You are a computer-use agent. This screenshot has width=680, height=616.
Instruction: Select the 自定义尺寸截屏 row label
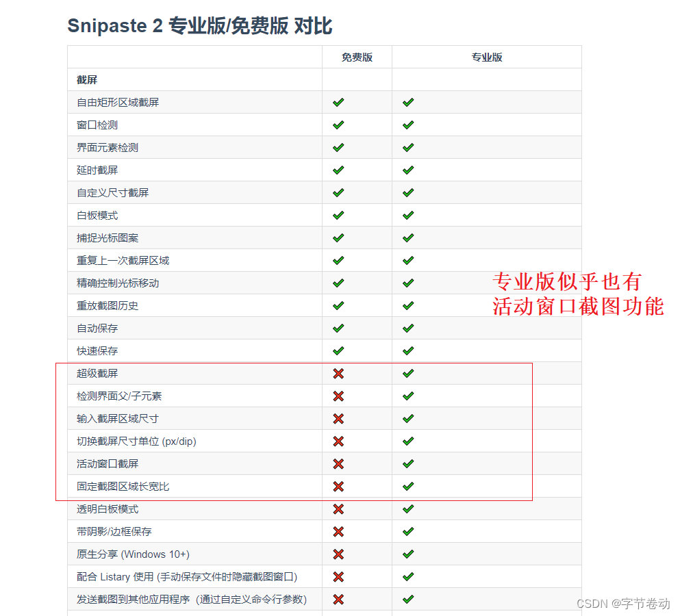112,192
